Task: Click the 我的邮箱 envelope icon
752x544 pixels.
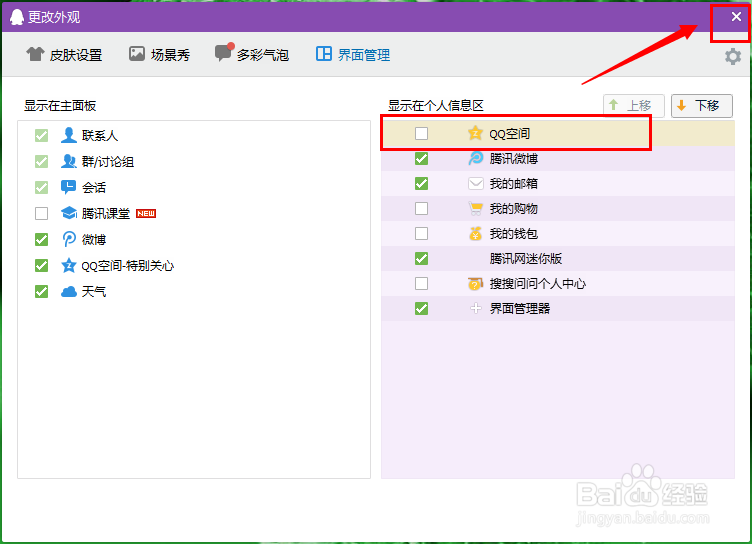Action: click(x=475, y=183)
